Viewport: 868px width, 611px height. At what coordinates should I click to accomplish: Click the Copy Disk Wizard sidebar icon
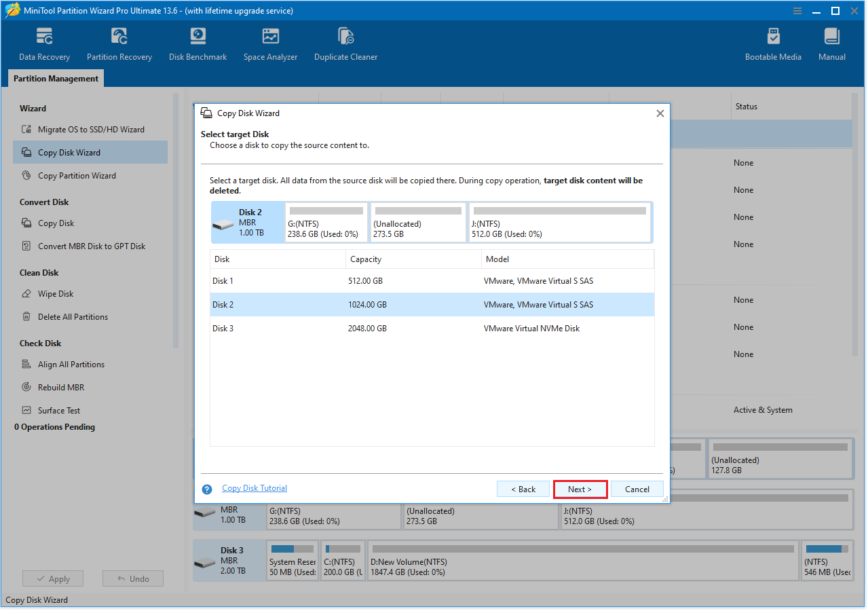pyautogui.click(x=26, y=153)
